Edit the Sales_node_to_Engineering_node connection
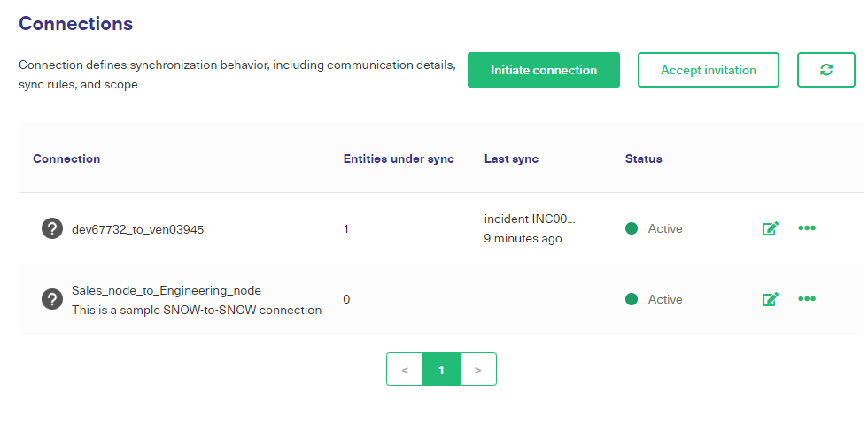Viewport: 868px width, 423px height. point(771,299)
